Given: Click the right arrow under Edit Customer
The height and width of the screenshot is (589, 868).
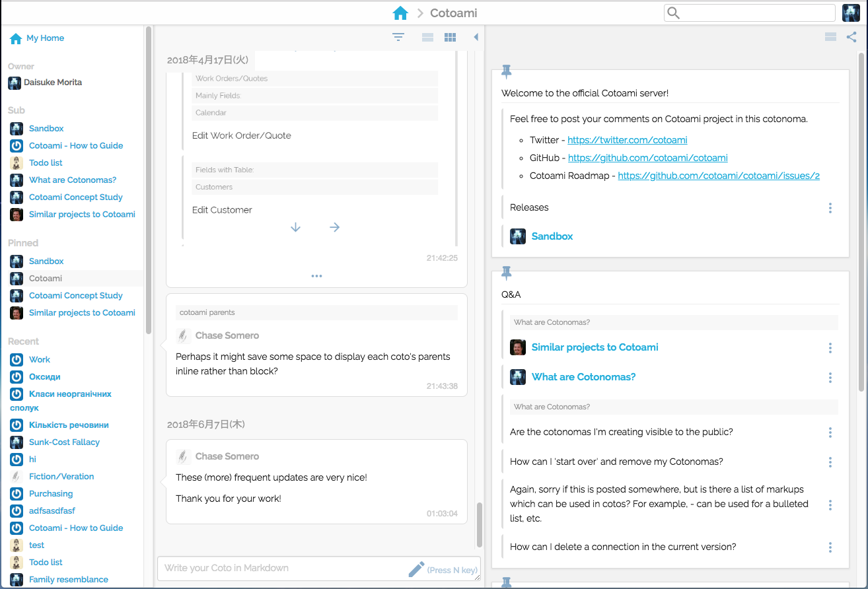Looking at the screenshot, I should click(x=335, y=227).
